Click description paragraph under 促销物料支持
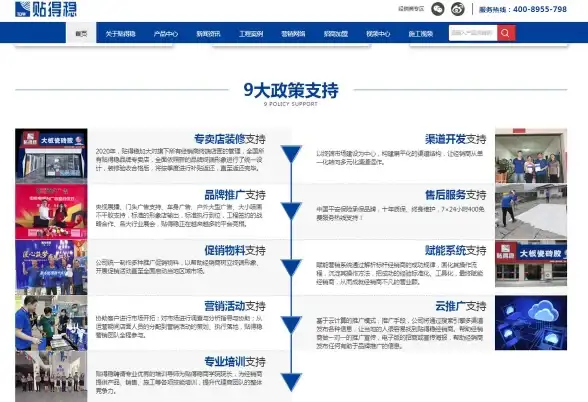 [177, 267]
